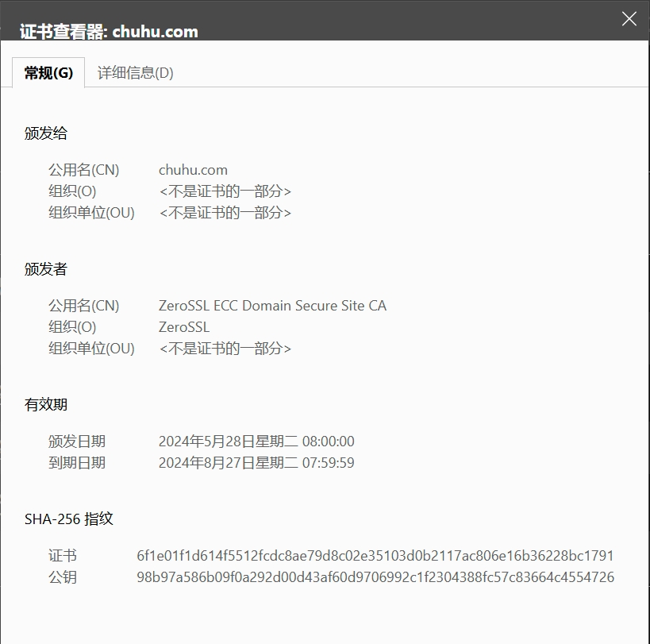
Task: Click the 颁发者 section heading
Action: pyautogui.click(x=45, y=269)
